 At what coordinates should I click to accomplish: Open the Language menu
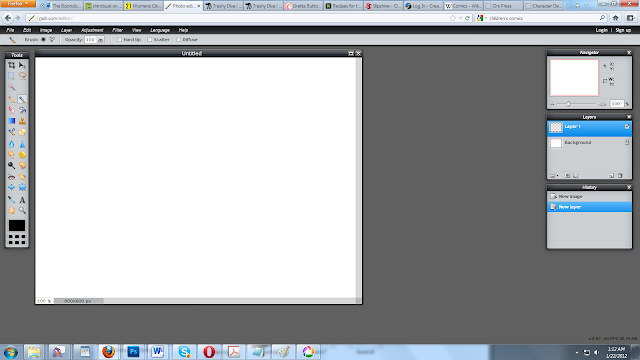(160, 30)
